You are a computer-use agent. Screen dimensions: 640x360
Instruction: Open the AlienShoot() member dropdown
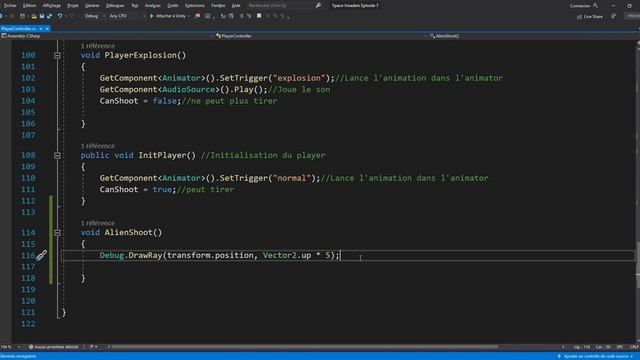[533, 36]
